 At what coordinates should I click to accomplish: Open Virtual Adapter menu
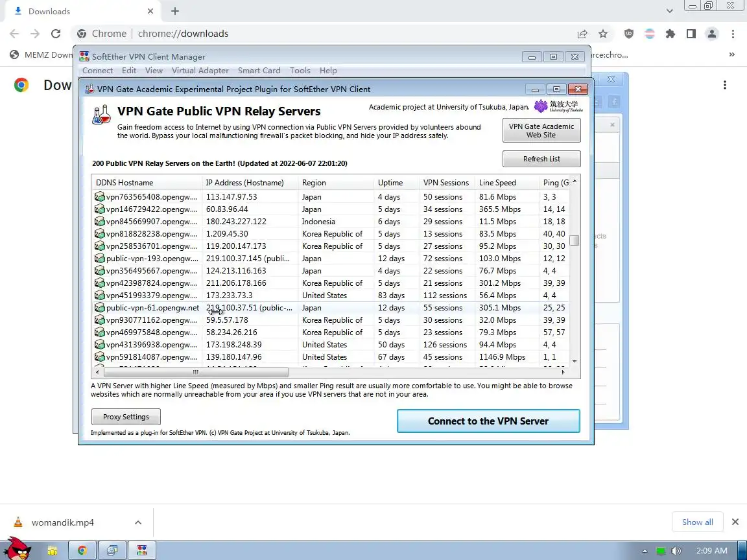200,71
